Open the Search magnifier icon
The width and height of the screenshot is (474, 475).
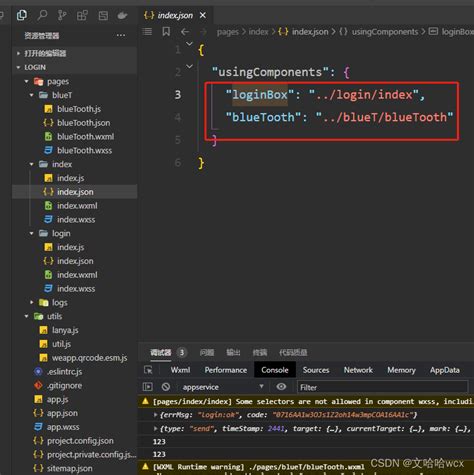click(x=42, y=15)
